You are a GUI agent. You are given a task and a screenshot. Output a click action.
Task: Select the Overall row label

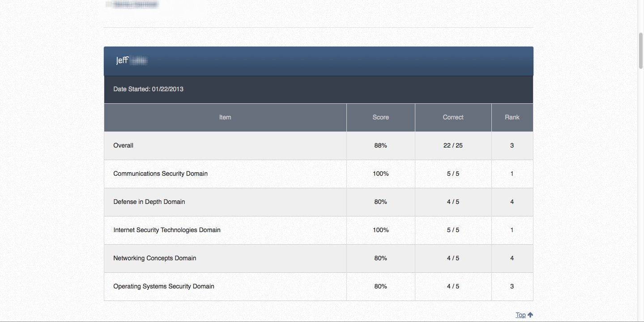coord(124,145)
